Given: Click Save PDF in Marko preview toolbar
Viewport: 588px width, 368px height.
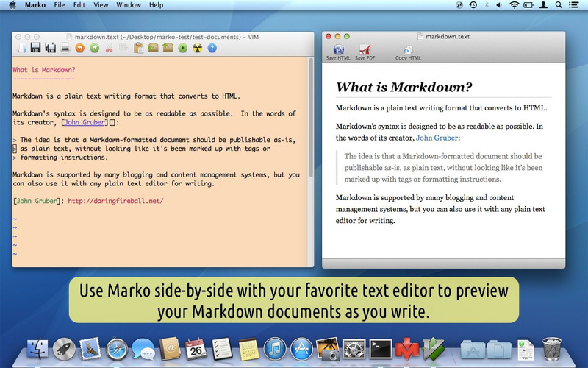Looking at the screenshot, I should point(365,52).
